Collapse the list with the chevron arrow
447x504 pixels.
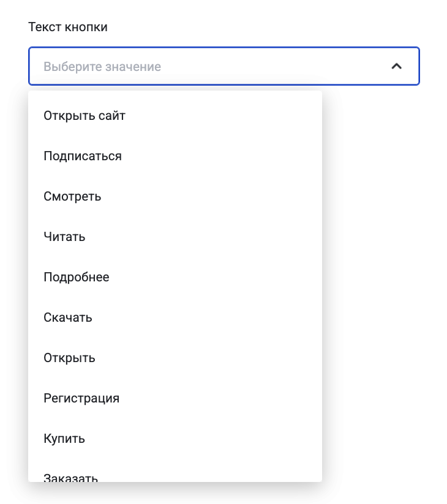(396, 66)
